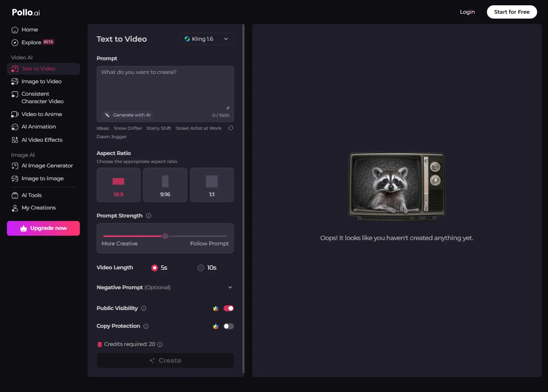Image resolution: width=548 pixels, height=392 pixels.
Task: Click the Home sidebar icon
Action: click(15, 30)
